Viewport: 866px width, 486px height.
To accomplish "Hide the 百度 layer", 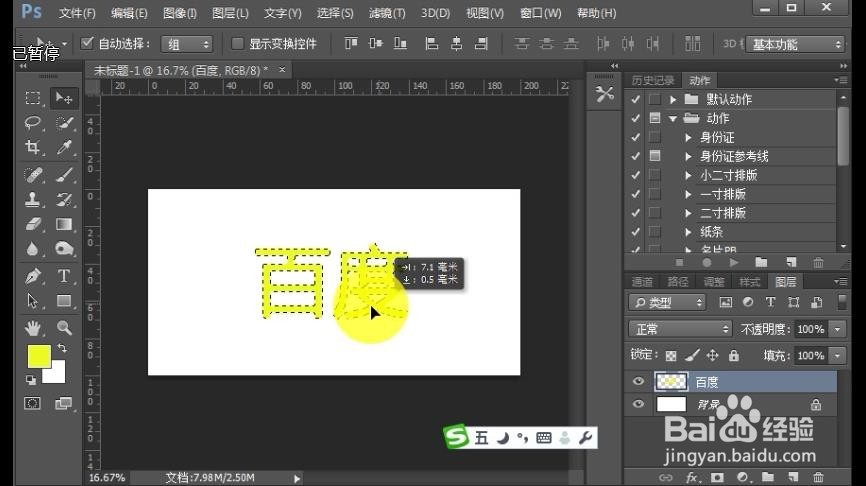I will click(x=638, y=381).
